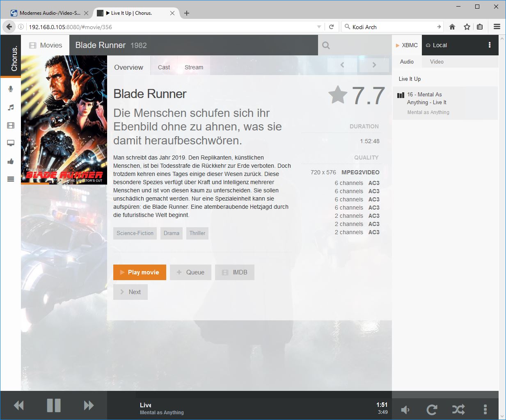506x420 pixels.
Task: Submit the Kodi Arch search arrow
Action: [x=439, y=27]
